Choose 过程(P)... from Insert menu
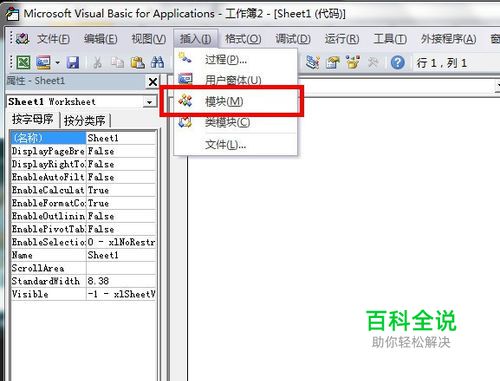500x381 pixels. click(235, 60)
